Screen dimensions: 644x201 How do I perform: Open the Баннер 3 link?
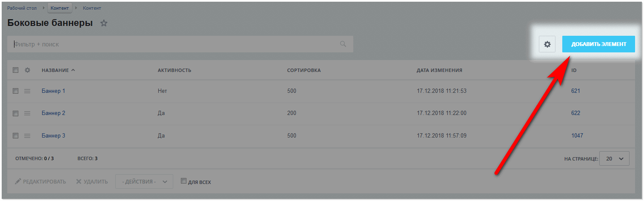[x=54, y=136]
